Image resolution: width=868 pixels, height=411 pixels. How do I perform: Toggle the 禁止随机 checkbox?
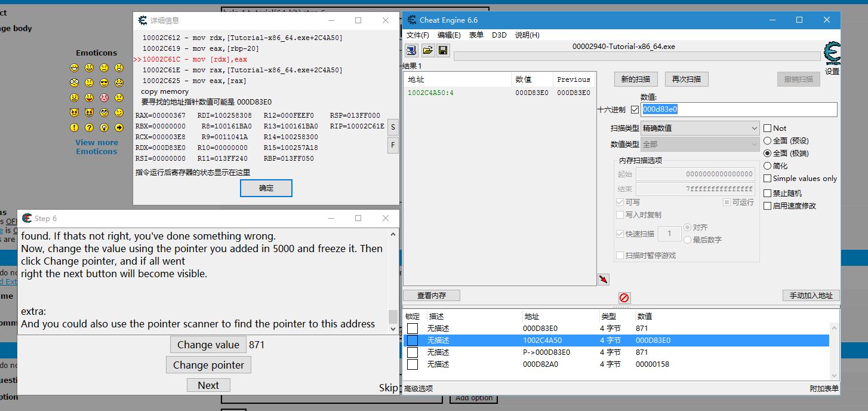[x=768, y=193]
